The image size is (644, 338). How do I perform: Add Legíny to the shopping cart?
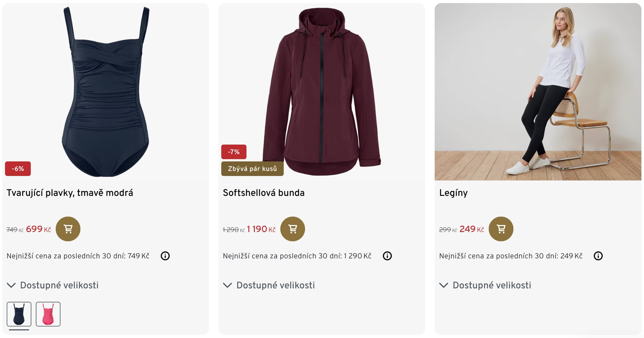coord(501,229)
